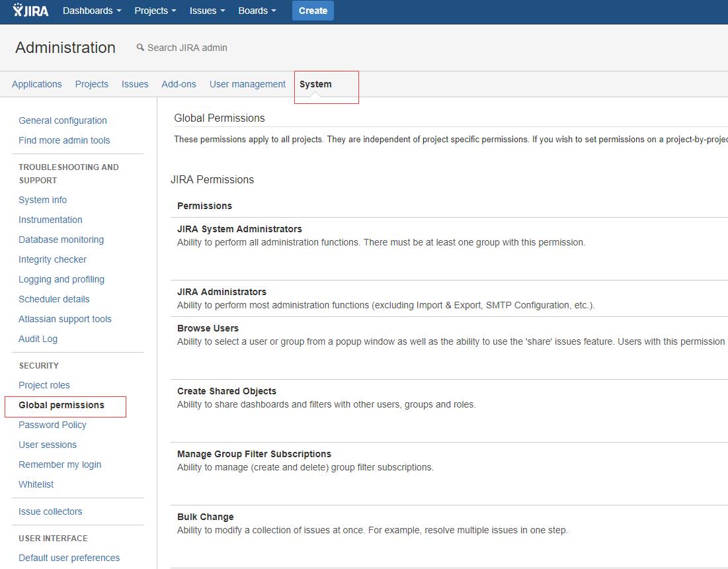The image size is (728, 569).
Task: Focus the Search JIRA admin field
Action: [187, 48]
